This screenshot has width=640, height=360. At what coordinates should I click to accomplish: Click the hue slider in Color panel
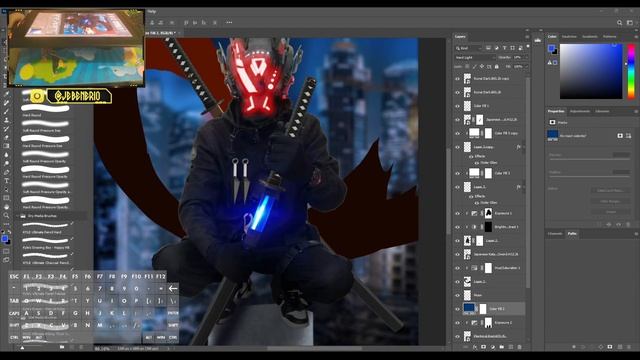pyautogui.click(x=631, y=71)
